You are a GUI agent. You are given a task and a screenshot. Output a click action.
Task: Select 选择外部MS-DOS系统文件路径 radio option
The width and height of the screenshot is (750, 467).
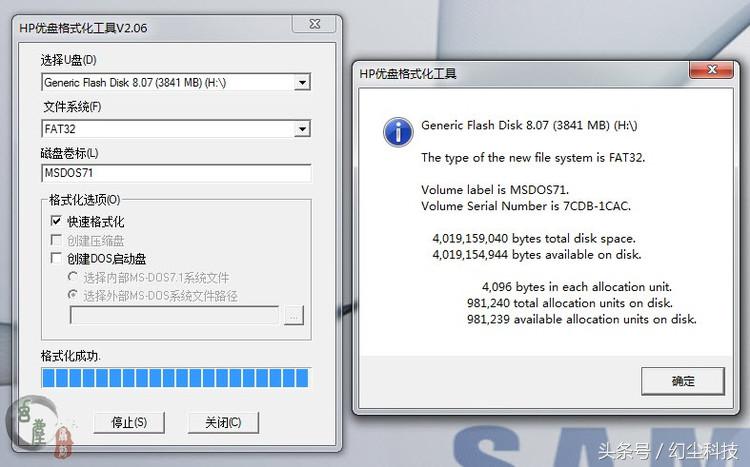click(x=73, y=295)
